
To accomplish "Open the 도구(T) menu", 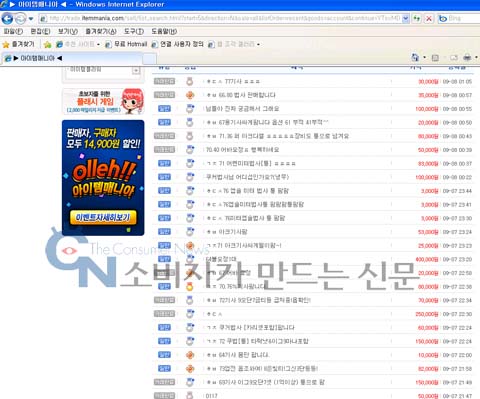I will point(134,31).
